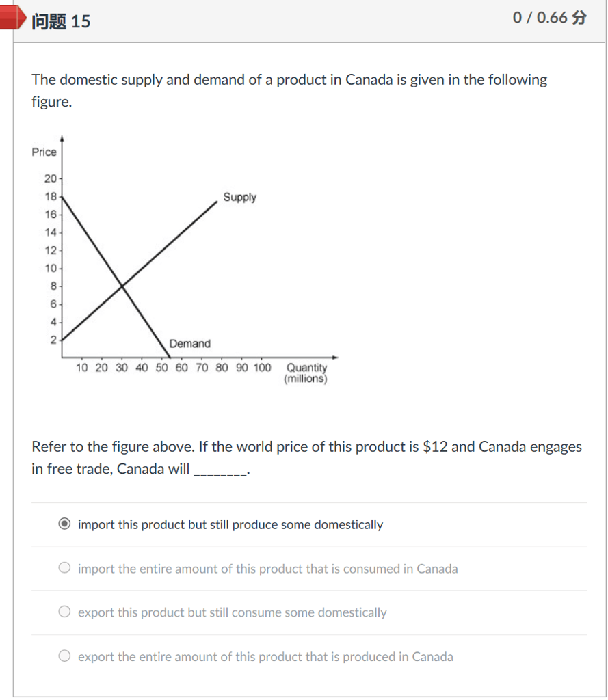This screenshot has width=608, height=700.
Task: Select radio button for export the entire amount produced
Action: point(65,656)
